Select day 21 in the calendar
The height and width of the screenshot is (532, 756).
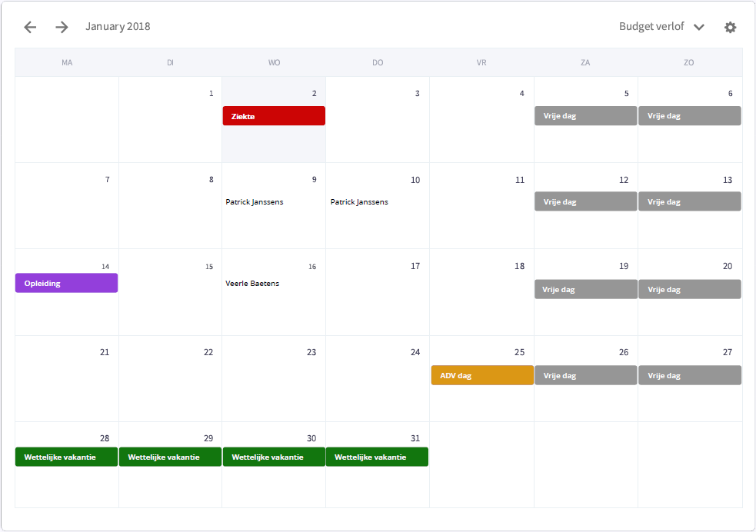click(x=67, y=379)
